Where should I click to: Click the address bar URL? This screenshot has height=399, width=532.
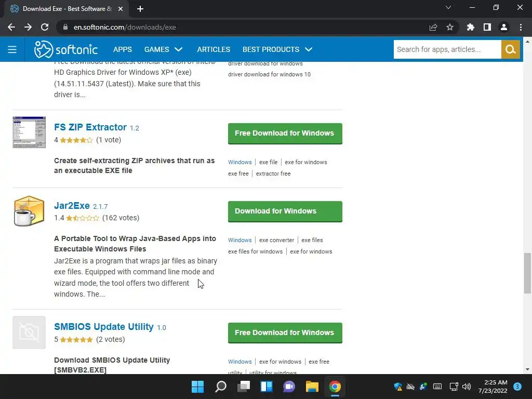[125, 27]
